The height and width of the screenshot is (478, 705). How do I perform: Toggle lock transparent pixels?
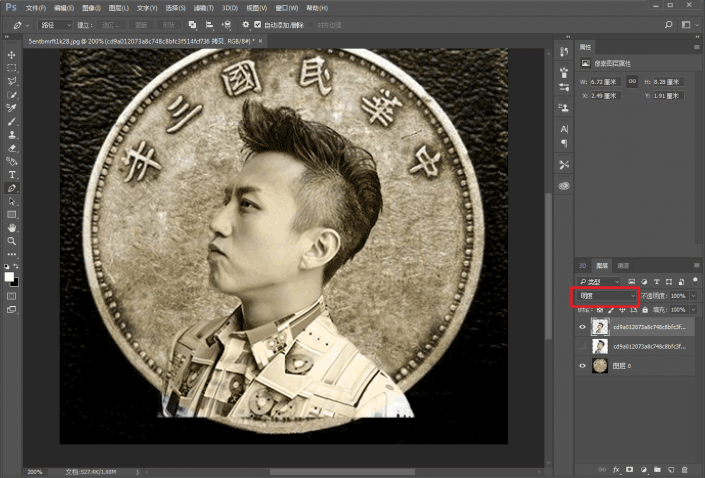600,309
